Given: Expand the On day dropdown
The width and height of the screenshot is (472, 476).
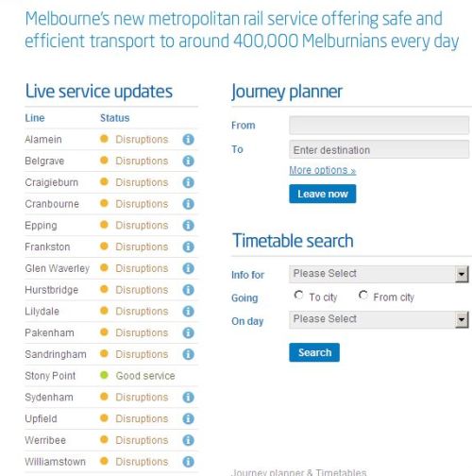Looking at the screenshot, I should tap(379, 319).
